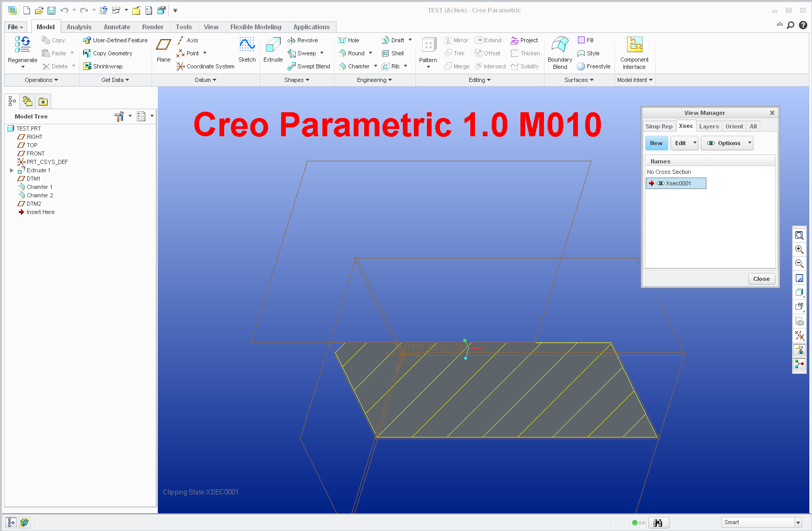Open the Flexible Modeling tab
Screen dimensions: 812x531
(256, 27)
